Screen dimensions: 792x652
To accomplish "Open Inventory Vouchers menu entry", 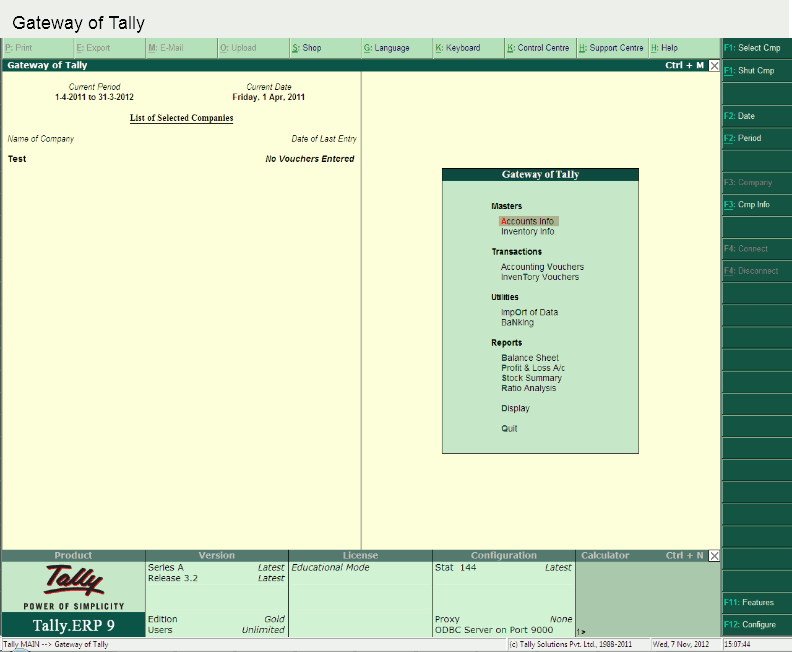I will coord(539,277).
